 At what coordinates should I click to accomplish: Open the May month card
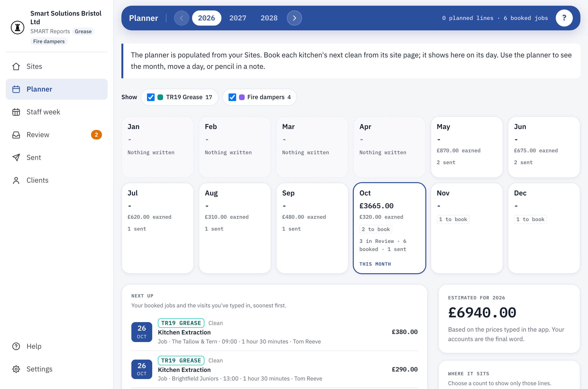tap(467, 147)
